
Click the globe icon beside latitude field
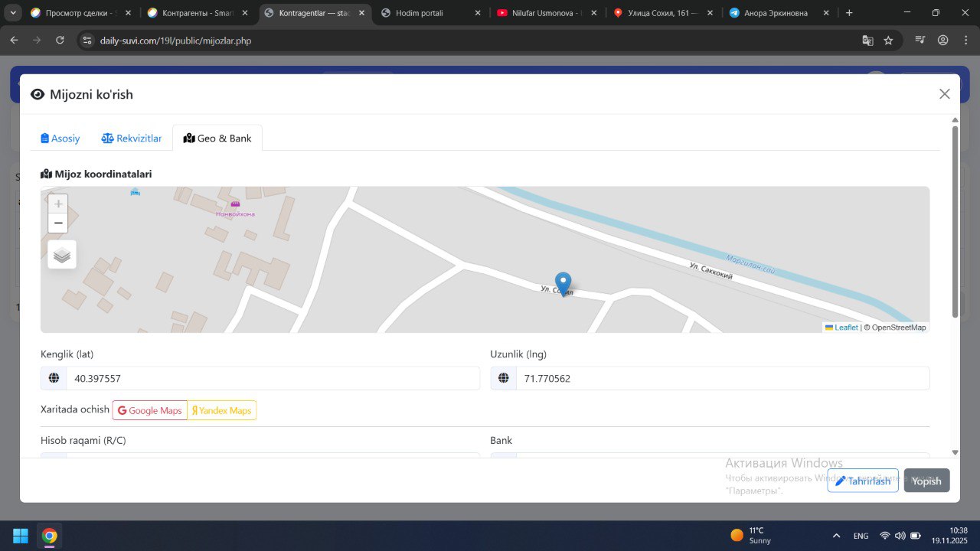click(x=54, y=378)
